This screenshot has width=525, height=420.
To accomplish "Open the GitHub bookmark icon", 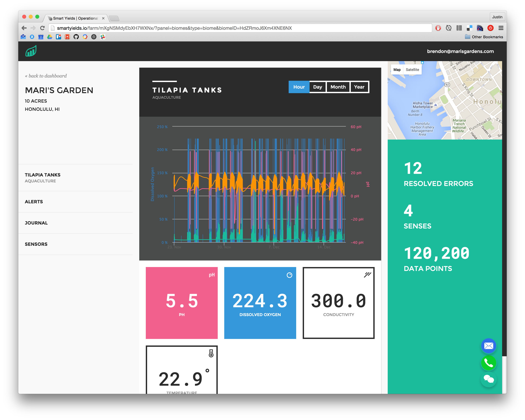I will [x=76, y=37].
